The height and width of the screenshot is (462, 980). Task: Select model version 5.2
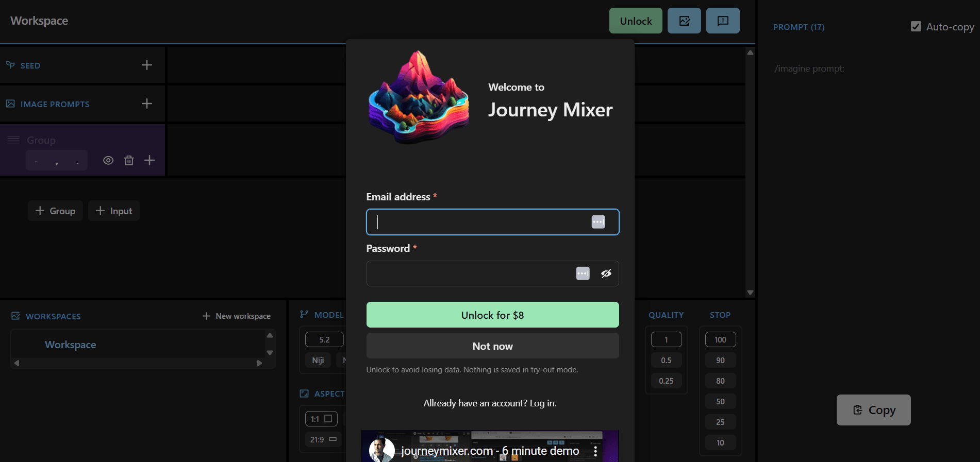coord(324,339)
